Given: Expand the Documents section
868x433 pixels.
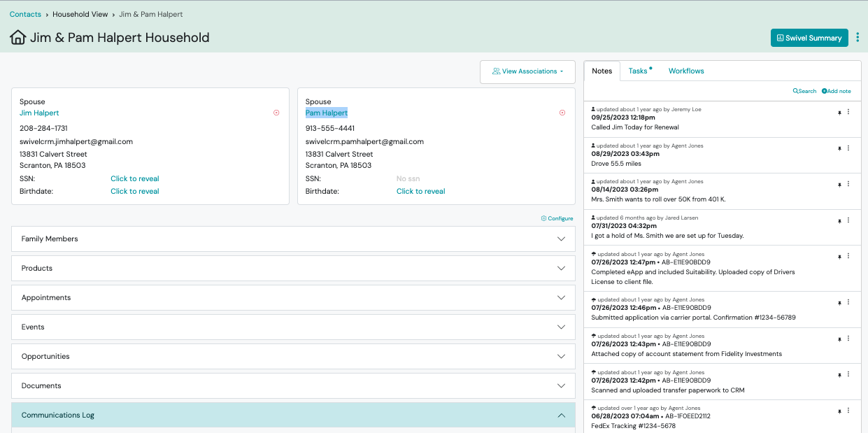Looking at the screenshot, I should pyautogui.click(x=293, y=385).
